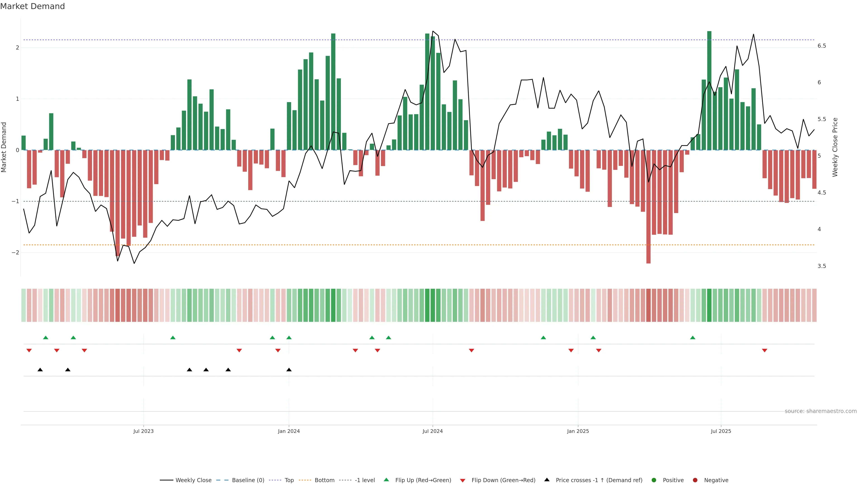Click the Jan 2025 x-axis label
868x488 pixels.
578,431
